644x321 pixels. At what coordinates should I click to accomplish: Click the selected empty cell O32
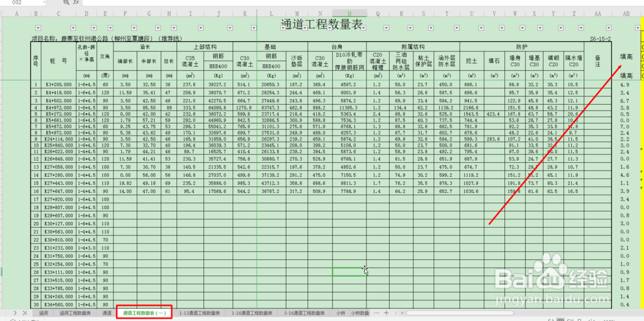click(x=350, y=271)
